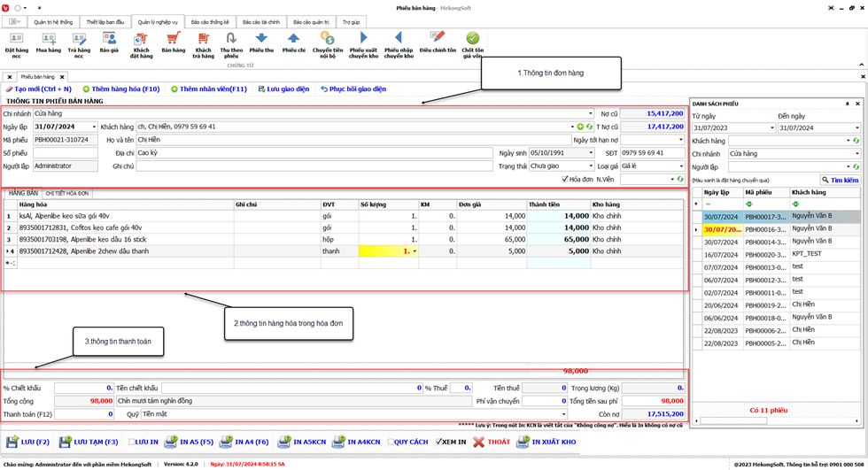The image size is (868, 470).
Task: Expand the Trạng thái dropdown
Action: (593, 166)
